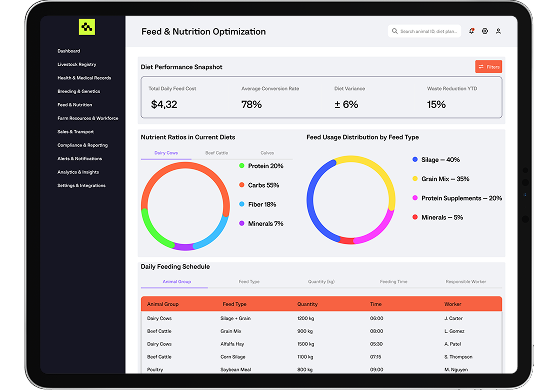Navigate to Breeding & Genetics
Viewport: 560px width, 391px height.
(79, 91)
